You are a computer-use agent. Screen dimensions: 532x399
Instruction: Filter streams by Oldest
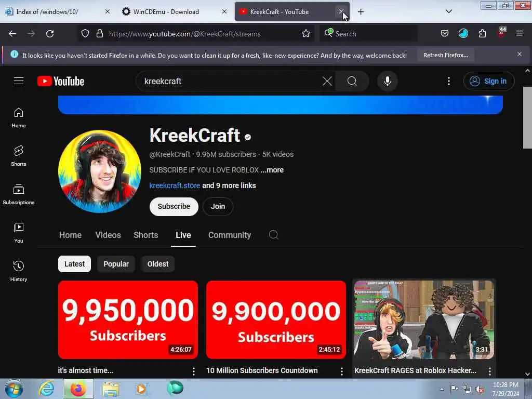point(158,264)
